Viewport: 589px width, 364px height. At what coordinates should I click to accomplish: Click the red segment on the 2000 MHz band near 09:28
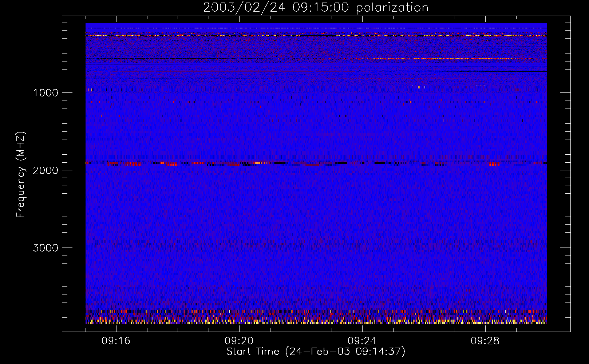494,164
